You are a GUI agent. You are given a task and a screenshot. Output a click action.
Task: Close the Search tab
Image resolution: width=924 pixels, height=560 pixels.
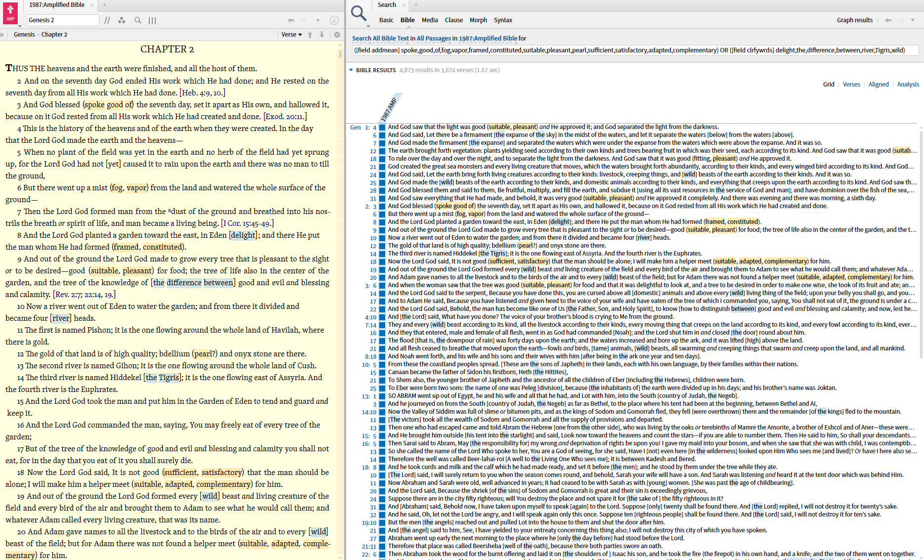coord(403,5)
